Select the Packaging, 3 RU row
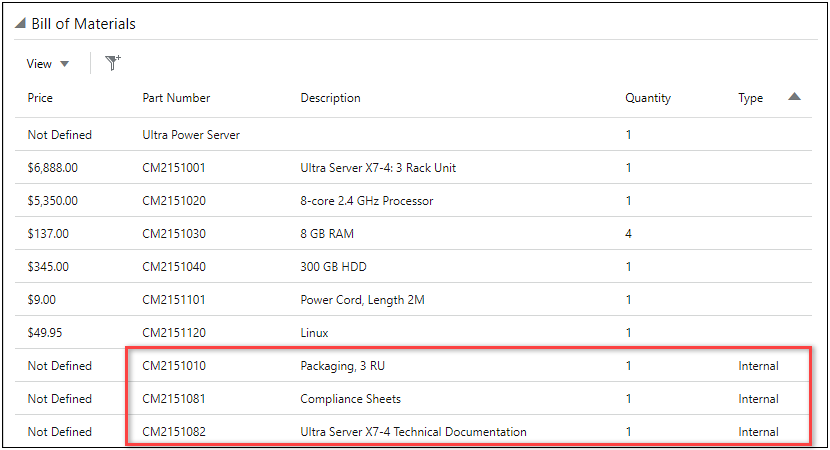The height and width of the screenshot is (450, 830). (x=342, y=366)
